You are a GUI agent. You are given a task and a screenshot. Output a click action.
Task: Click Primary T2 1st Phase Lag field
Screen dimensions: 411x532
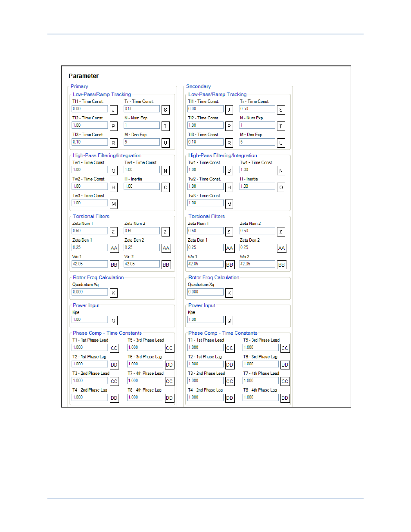(x=90, y=364)
